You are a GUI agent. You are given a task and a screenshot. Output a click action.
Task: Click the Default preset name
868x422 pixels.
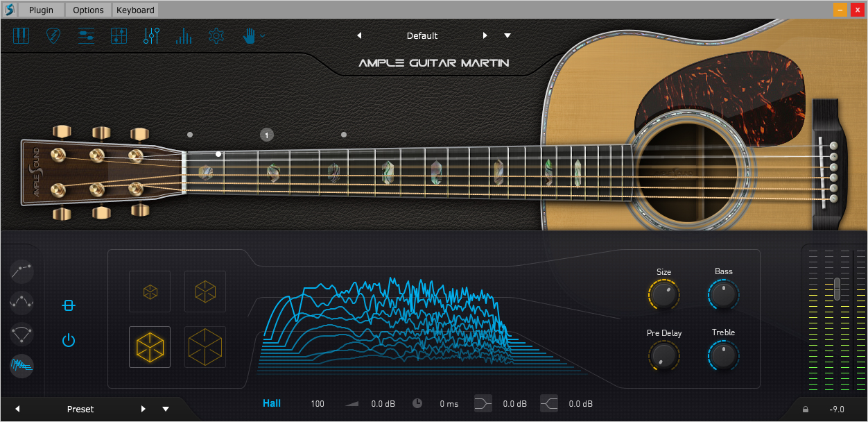[x=422, y=35]
